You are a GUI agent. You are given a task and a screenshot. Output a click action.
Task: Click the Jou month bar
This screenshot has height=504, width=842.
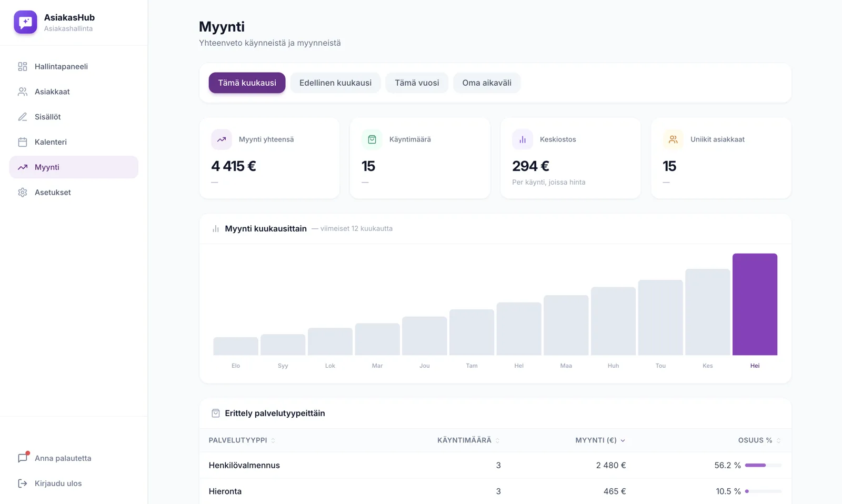click(424, 336)
